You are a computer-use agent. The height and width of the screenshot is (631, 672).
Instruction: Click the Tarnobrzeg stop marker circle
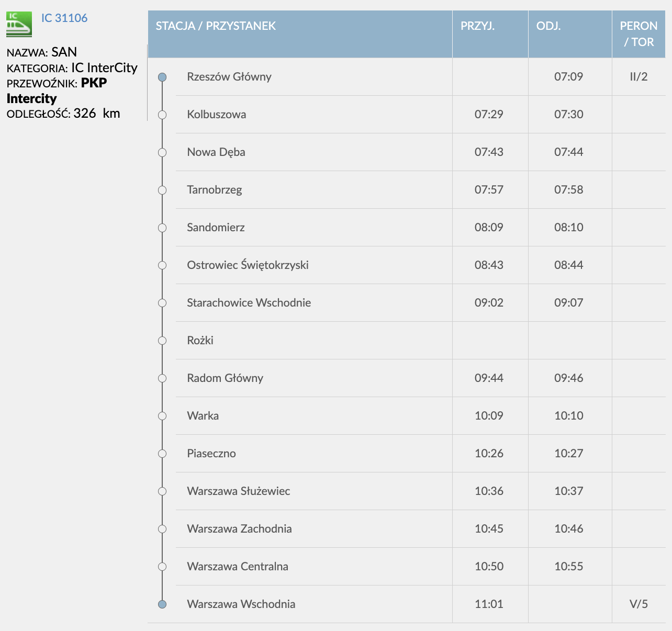pyautogui.click(x=162, y=190)
